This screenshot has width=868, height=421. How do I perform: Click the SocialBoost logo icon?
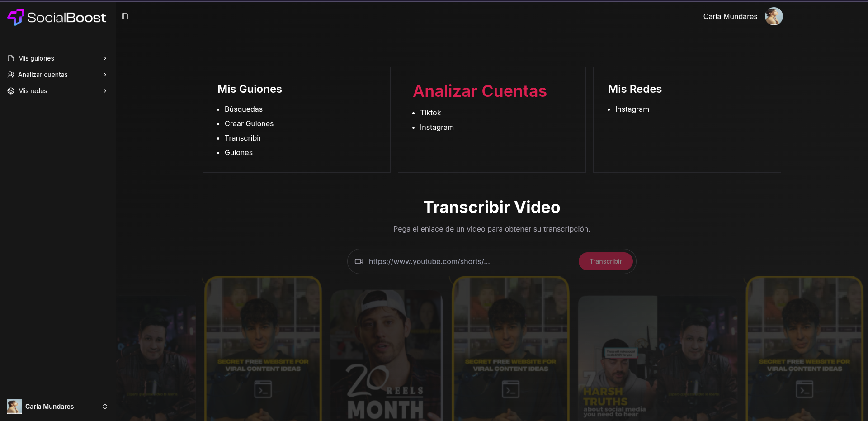click(x=16, y=17)
